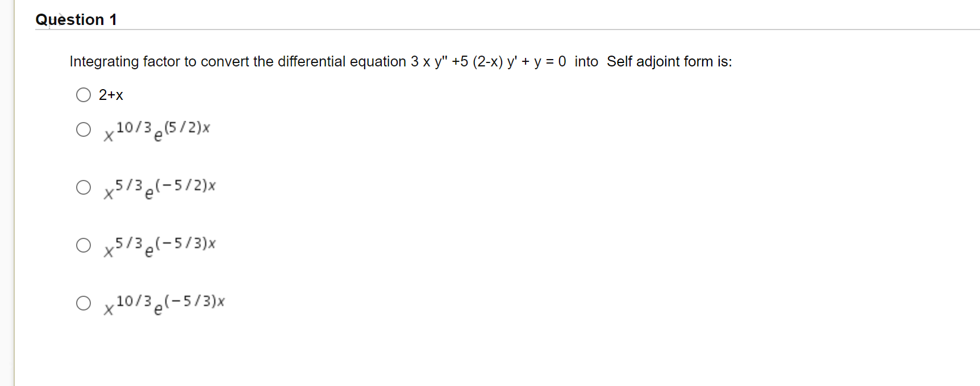
Task: Choose the first answer choice
Action: (83, 95)
